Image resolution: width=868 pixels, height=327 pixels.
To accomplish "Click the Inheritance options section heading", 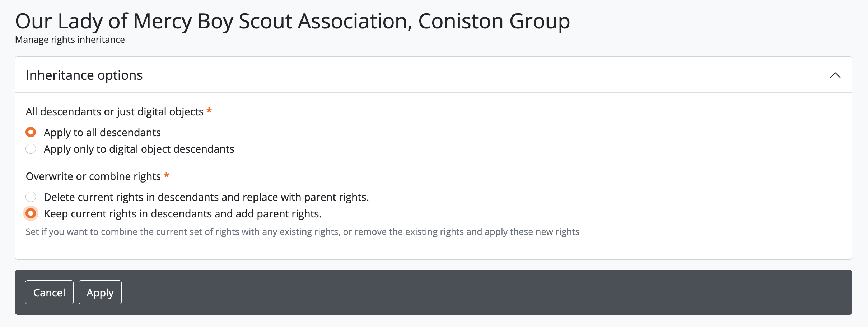I will [84, 75].
